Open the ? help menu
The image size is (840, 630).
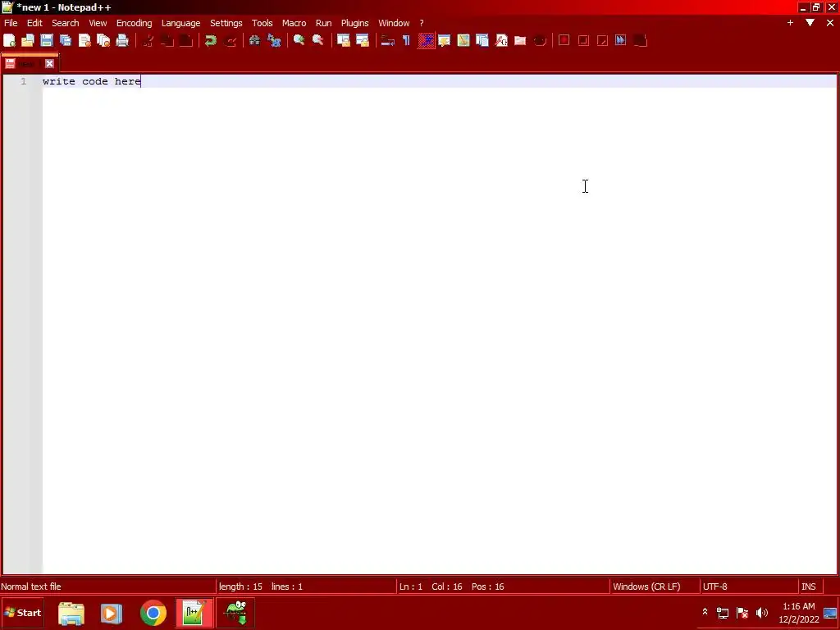(x=422, y=23)
